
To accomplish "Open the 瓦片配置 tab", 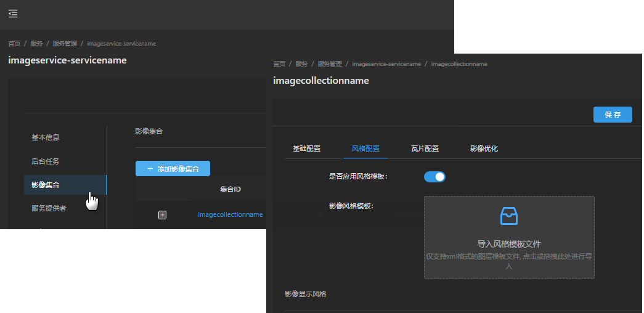I will (x=425, y=148).
